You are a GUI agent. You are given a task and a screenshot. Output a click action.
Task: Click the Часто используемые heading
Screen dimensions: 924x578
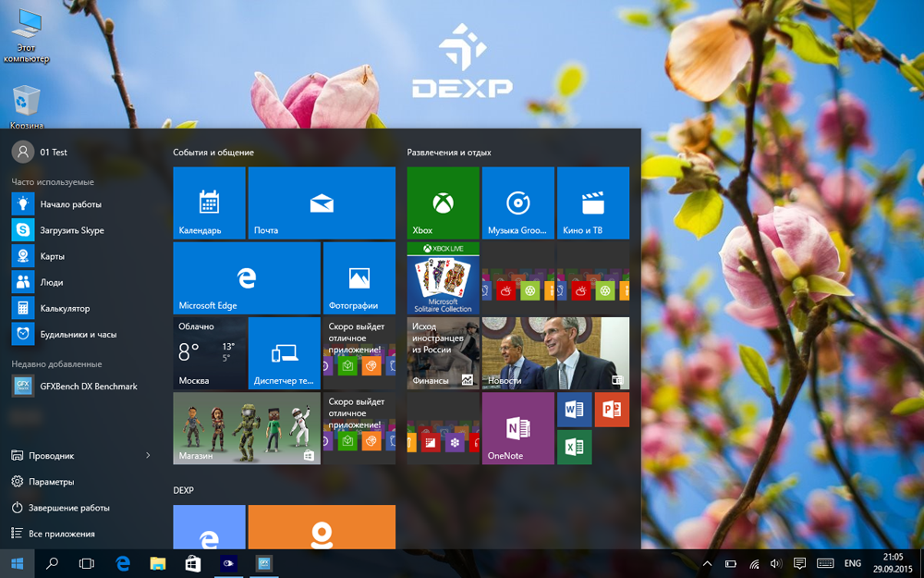pyautogui.click(x=53, y=182)
